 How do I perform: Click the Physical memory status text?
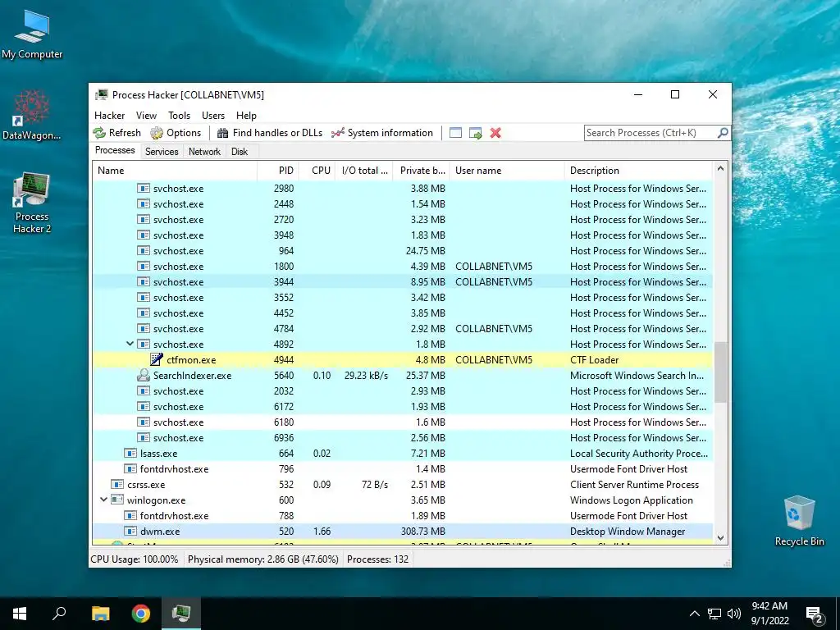point(263,559)
